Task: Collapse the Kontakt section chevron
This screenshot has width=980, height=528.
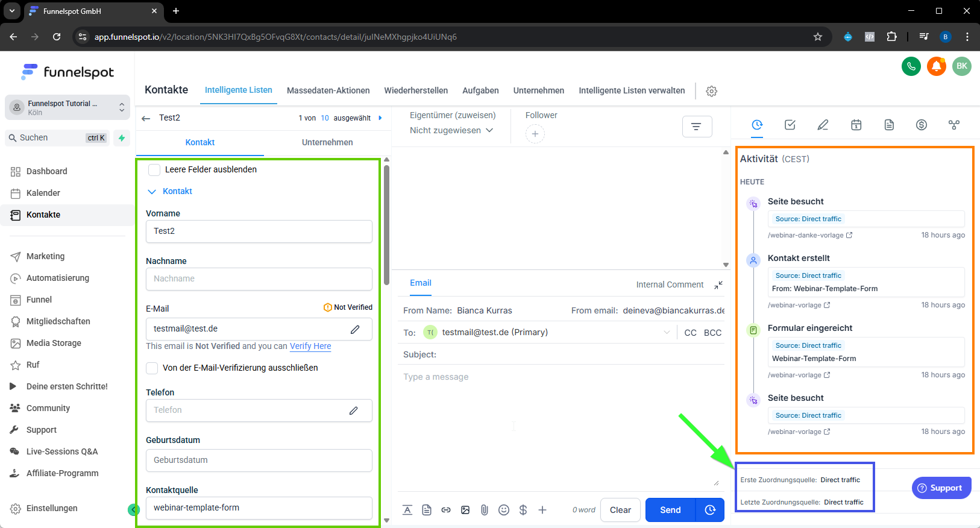Action: pos(152,192)
